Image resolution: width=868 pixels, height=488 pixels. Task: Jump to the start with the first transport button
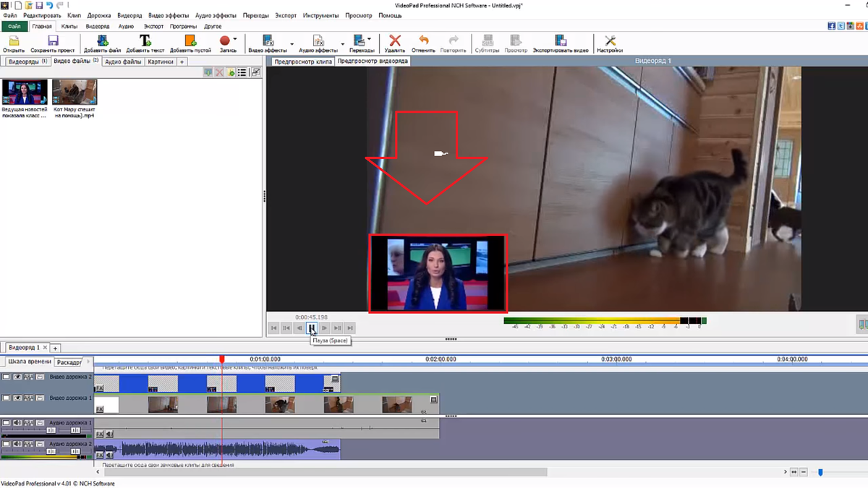(x=274, y=328)
